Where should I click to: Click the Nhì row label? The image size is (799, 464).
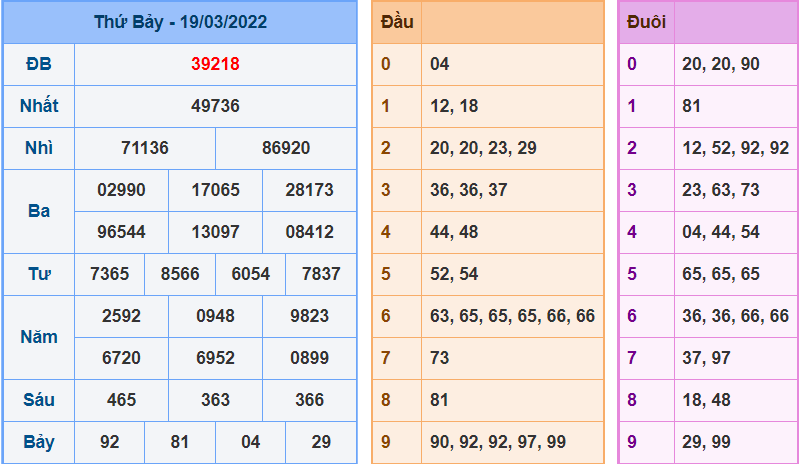pos(39,148)
